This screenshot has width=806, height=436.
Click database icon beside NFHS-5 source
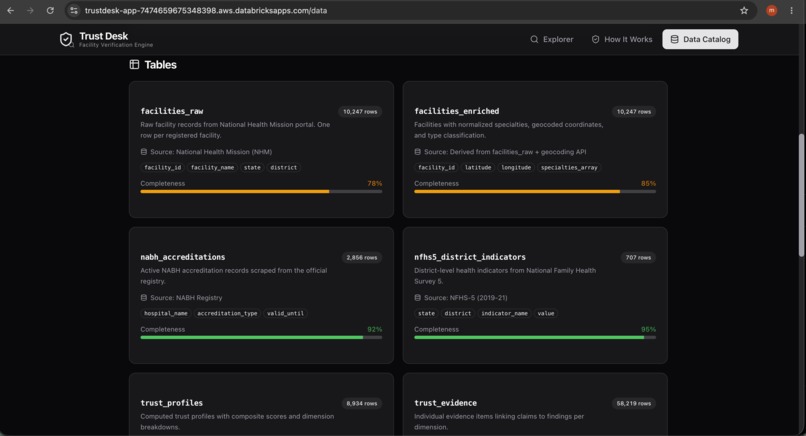[417, 298]
